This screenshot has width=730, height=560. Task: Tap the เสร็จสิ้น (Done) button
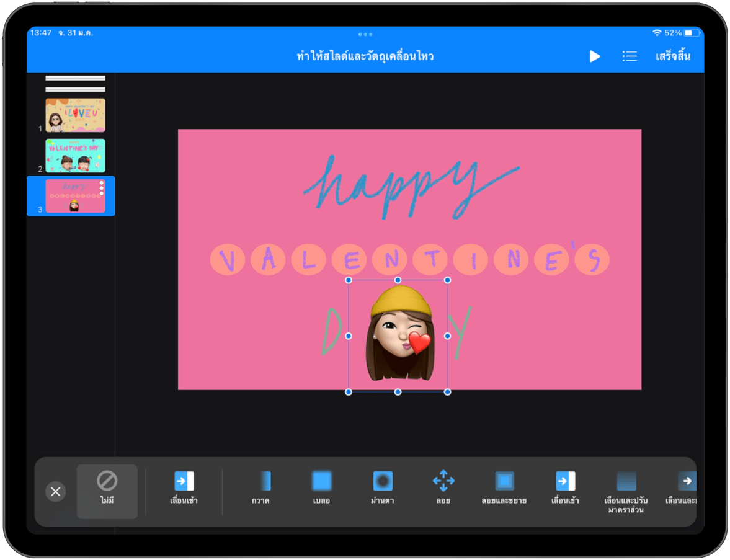[x=672, y=56]
